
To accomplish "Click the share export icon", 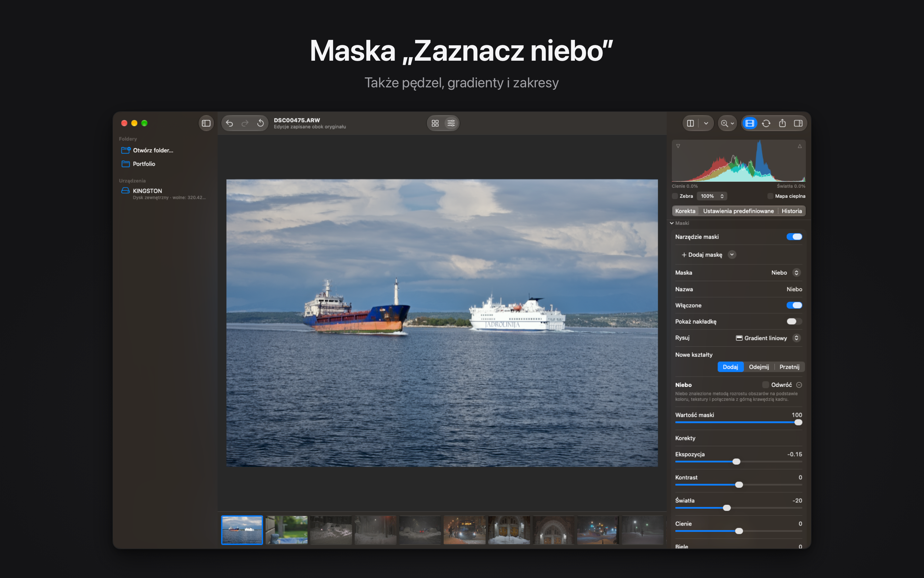I will [782, 123].
